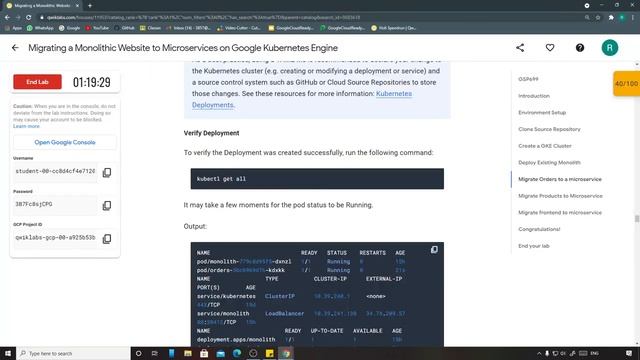Open Microsoft Store from taskbar
The width and height of the screenshot is (640, 360).
click(x=204, y=353)
